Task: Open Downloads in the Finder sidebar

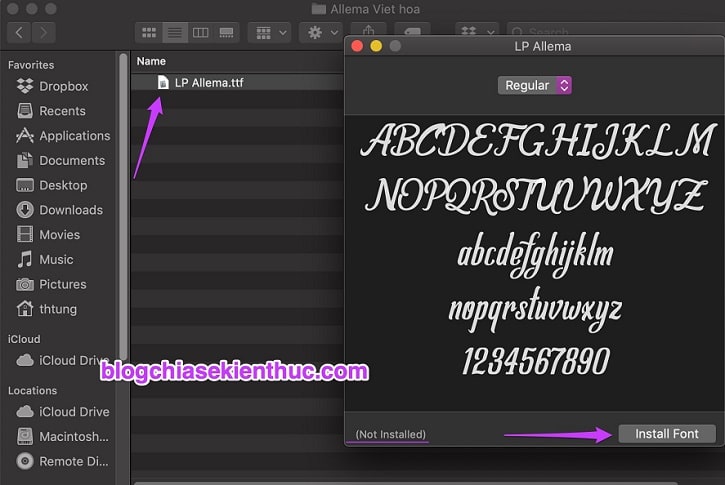Action: pos(59,210)
